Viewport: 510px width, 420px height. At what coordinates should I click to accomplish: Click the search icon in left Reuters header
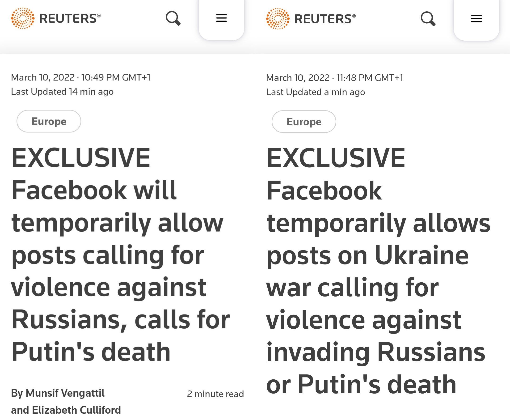(x=173, y=18)
